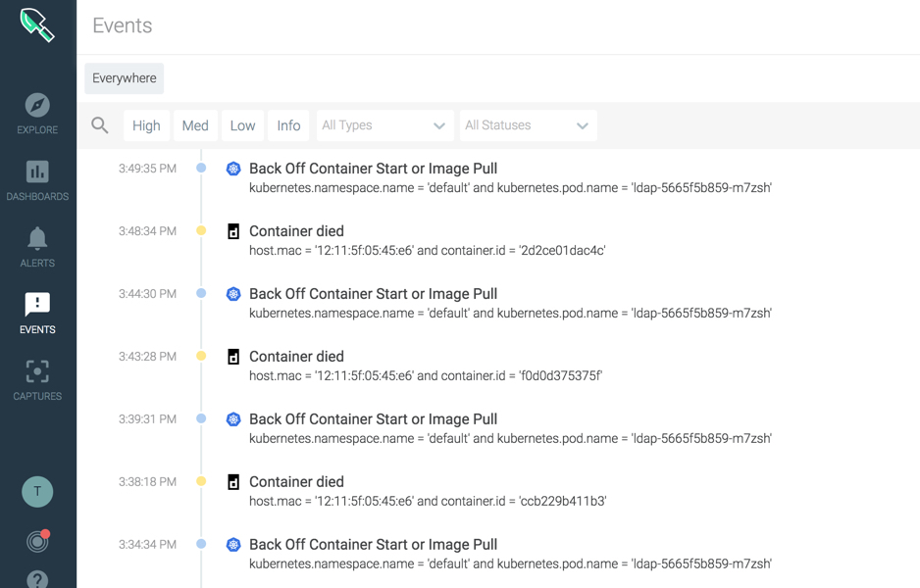Click the Events page heading
The height and width of the screenshot is (588, 920).
[122, 25]
